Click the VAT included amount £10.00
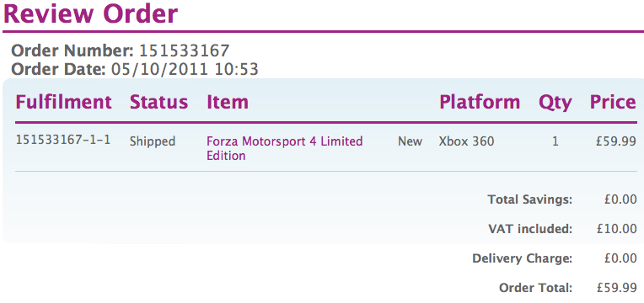644x303 pixels. coord(617,229)
